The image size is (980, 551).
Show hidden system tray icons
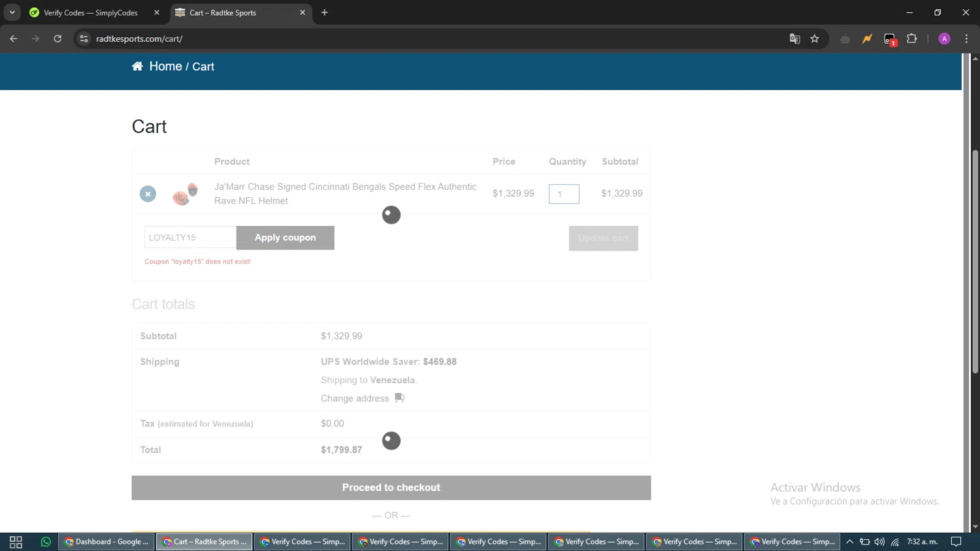click(849, 542)
